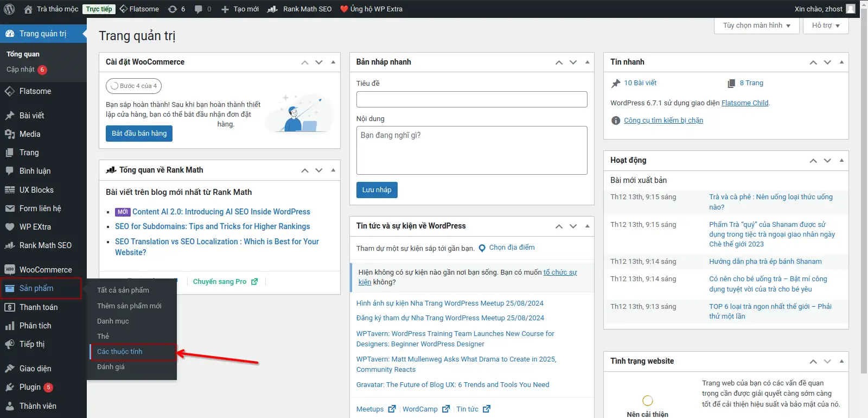
Task: Click the UX Blocks sidebar icon
Action: click(x=10, y=190)
